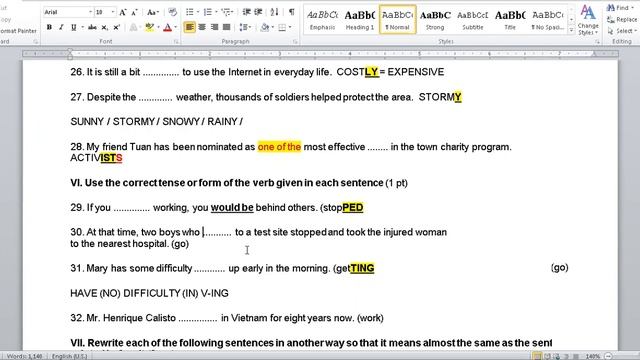Click the English (U.S.) language indicator

pyautogui.click(x=69, y=356)
